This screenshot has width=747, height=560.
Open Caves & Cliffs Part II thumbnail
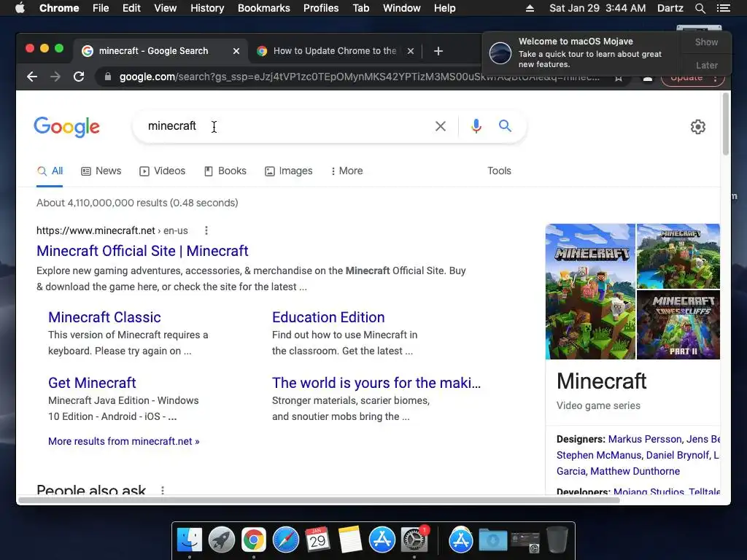[678, 324]
